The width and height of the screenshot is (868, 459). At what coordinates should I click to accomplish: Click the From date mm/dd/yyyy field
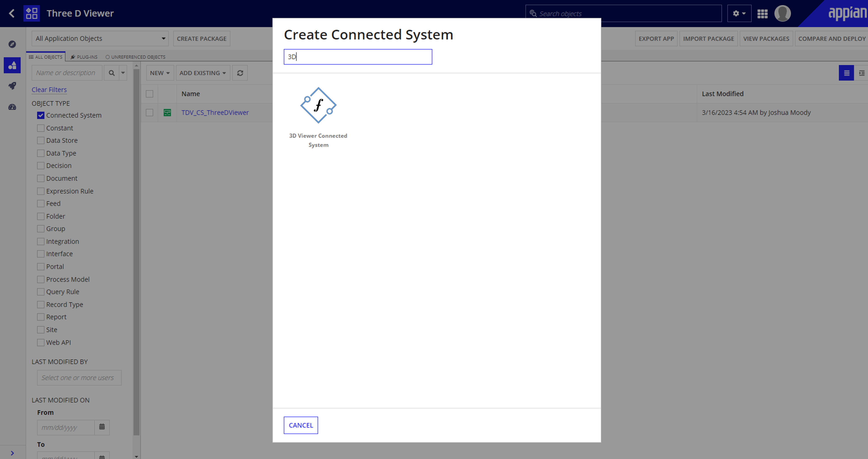click(x=66, y=427)
